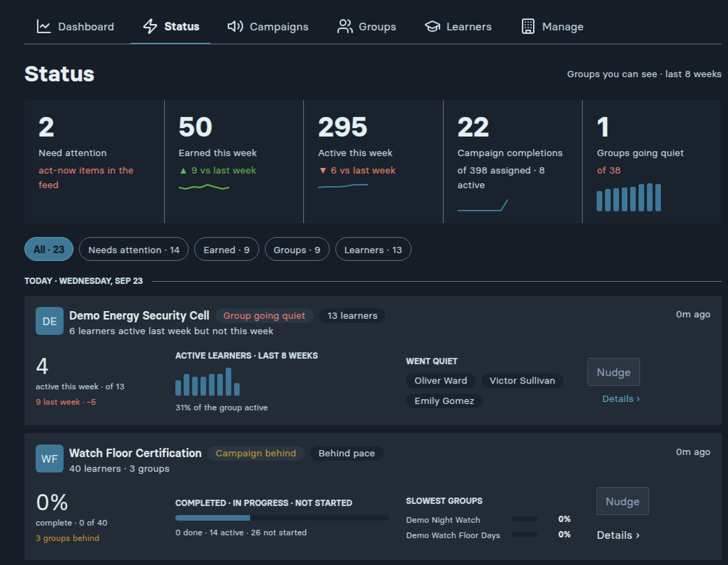Click the Watch Floor completion progress bar
Screen dimensions: 728x565
coord(282,518)
